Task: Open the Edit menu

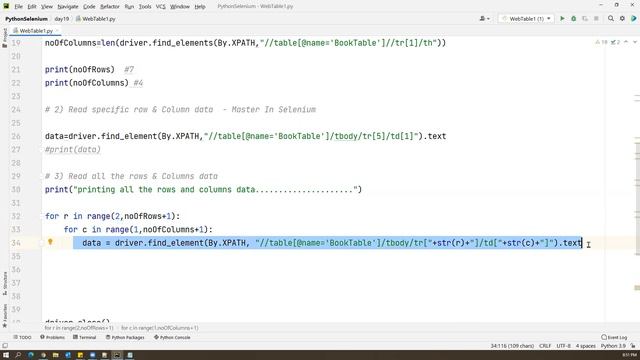Action: (x=32, y=7)
